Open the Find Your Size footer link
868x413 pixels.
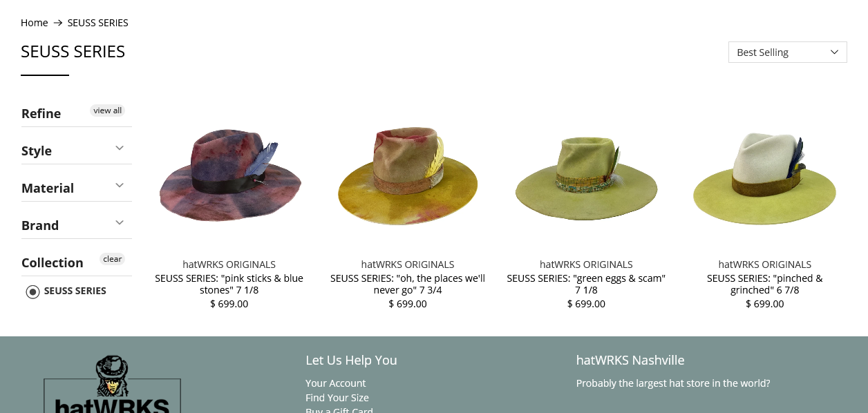pyautogui.click(x=337, y=398)
